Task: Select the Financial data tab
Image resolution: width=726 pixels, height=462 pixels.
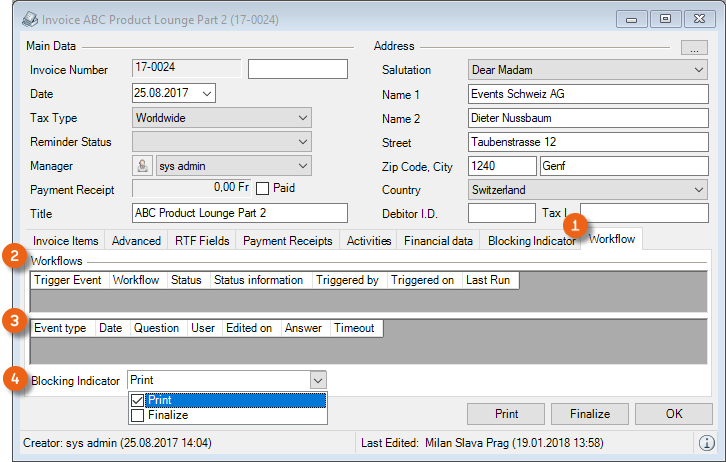Action: tap(439, 241)
